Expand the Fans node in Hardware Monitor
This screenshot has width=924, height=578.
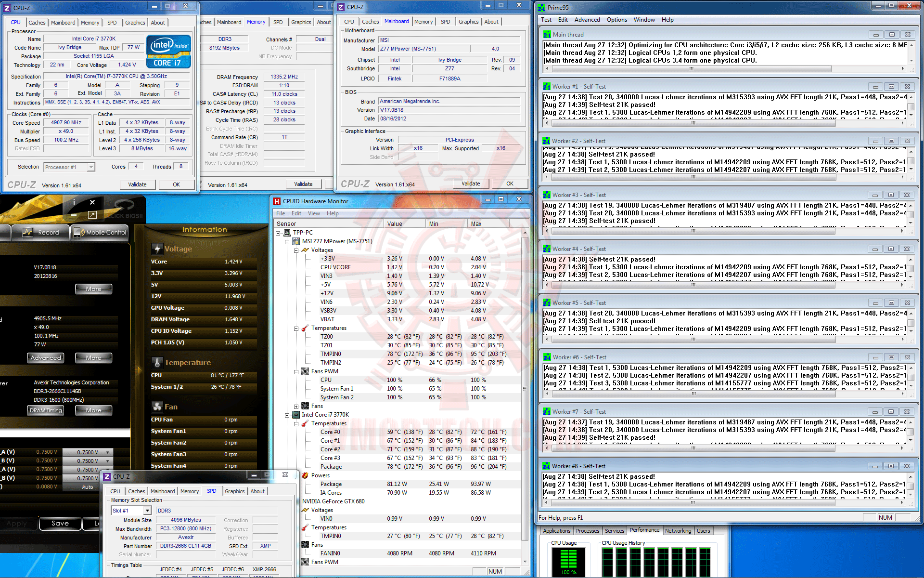296,406
